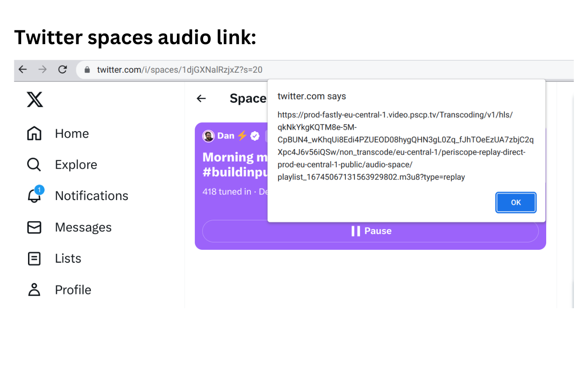The width and height of the screenshot is (588, 368).
Task: Open Lists from sidebar label
Action: point(68,259)
